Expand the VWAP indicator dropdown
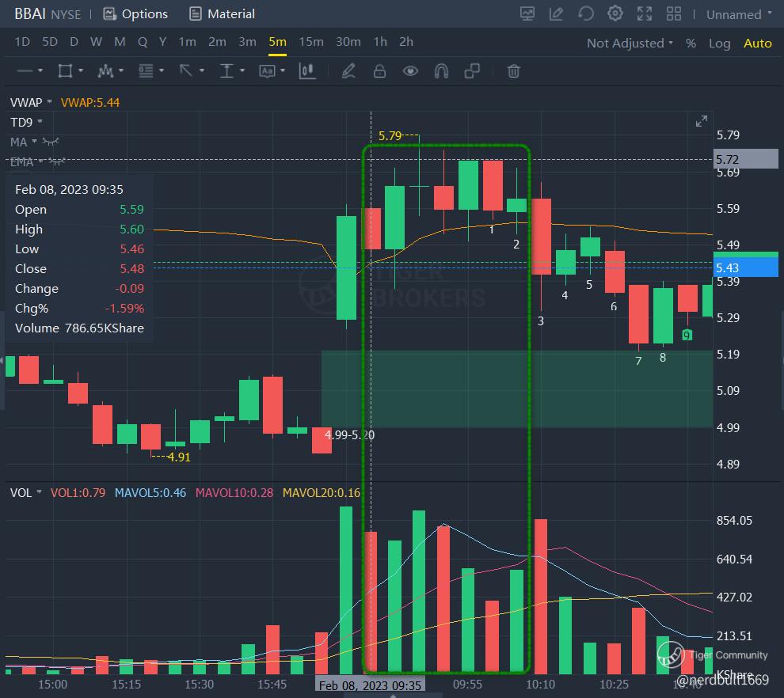 tap(50, 102)
